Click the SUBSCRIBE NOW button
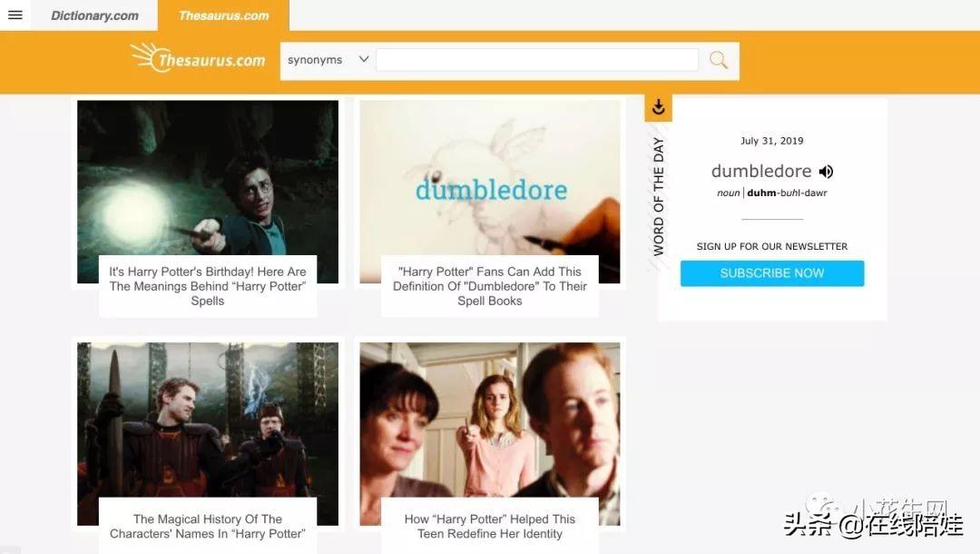The width and height of the screenshot is (980, 554). click(772, 273)
